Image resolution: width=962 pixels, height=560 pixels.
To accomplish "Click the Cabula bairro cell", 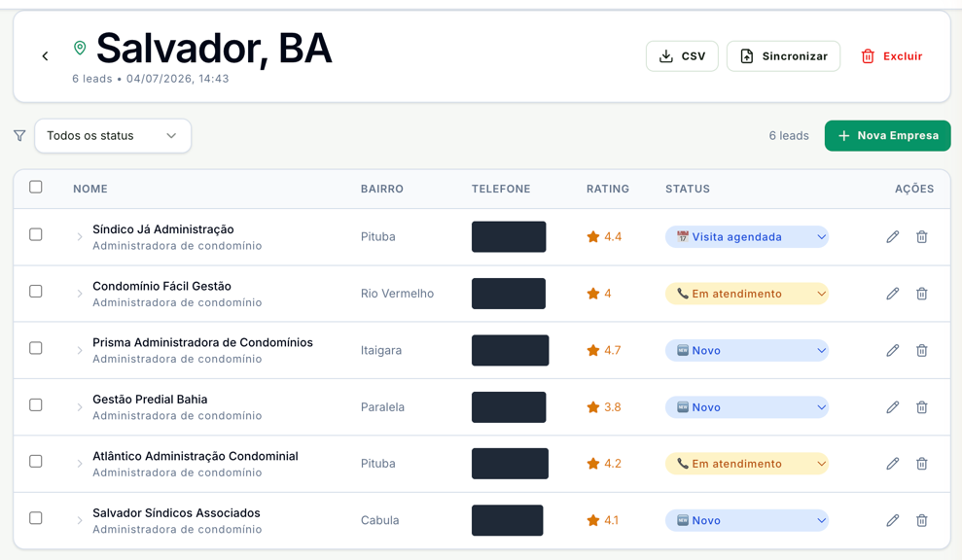I will [x=379, y=521].
